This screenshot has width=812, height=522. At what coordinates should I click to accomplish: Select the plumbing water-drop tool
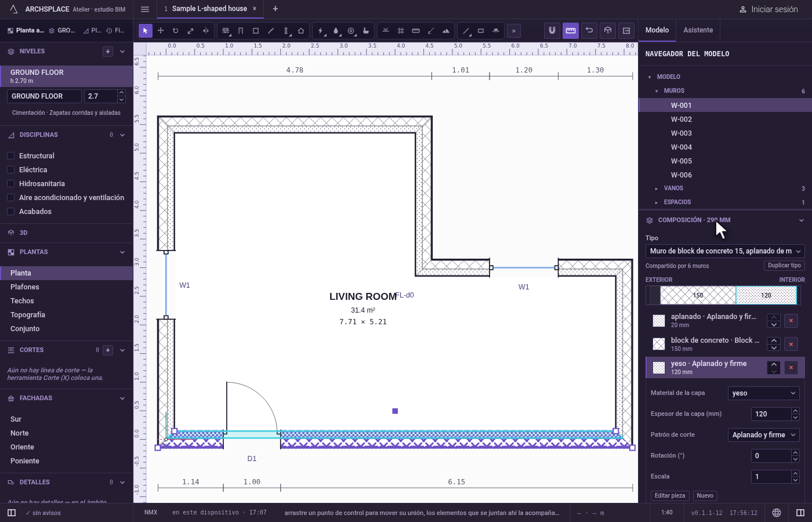coord(336,31)
